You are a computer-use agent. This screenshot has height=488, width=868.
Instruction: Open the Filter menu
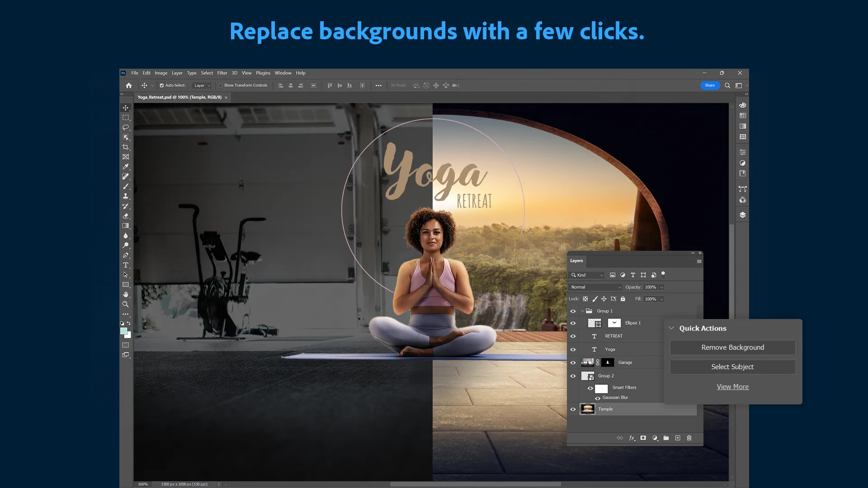pos(222,73)
